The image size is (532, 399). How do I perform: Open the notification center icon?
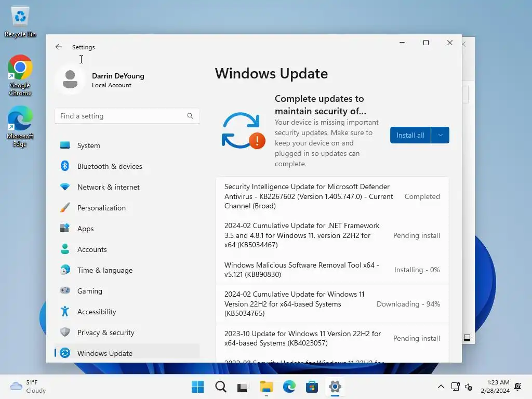518,387
